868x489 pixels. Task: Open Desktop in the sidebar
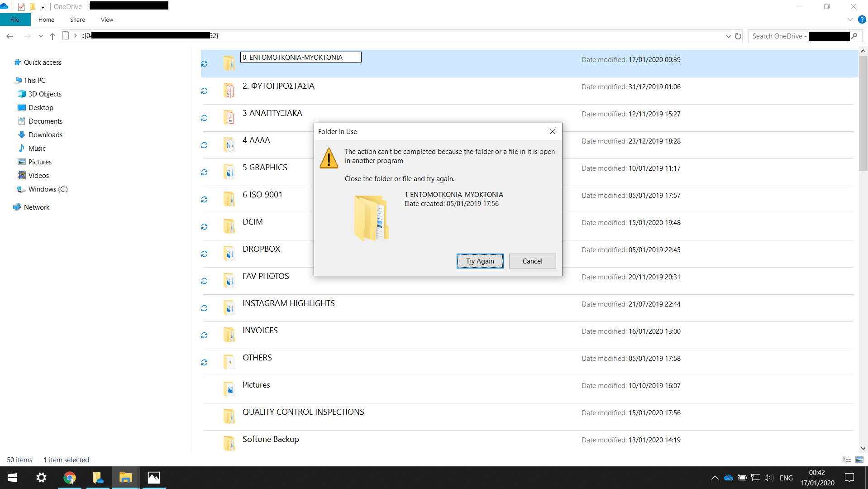click(x=41, y=108)
